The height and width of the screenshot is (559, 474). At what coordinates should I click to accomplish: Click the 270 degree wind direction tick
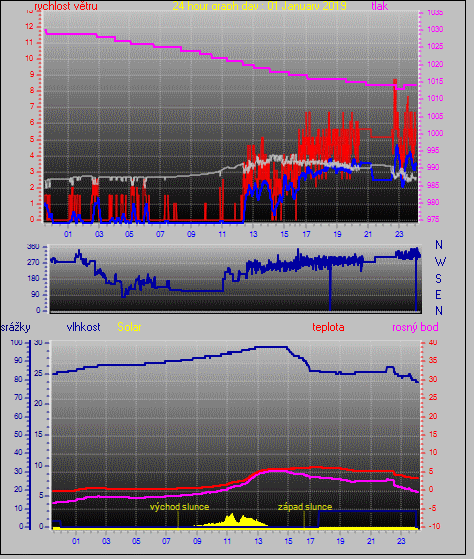tap(33, 262)
